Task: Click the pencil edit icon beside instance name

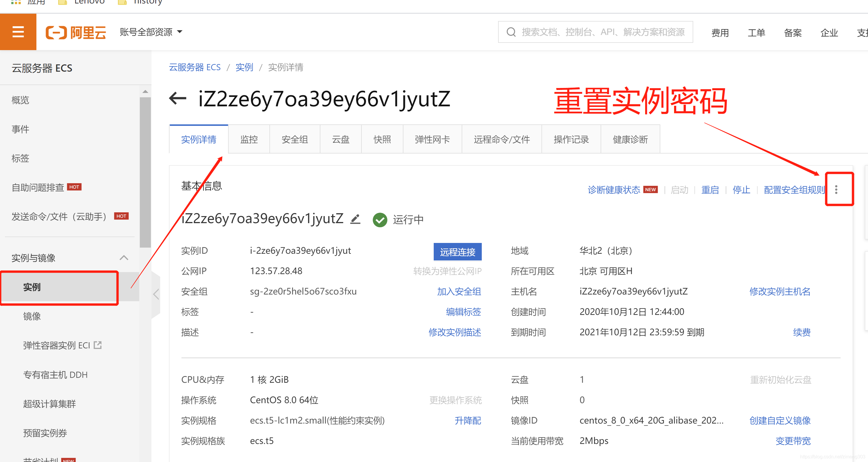Action: [355, 219]
